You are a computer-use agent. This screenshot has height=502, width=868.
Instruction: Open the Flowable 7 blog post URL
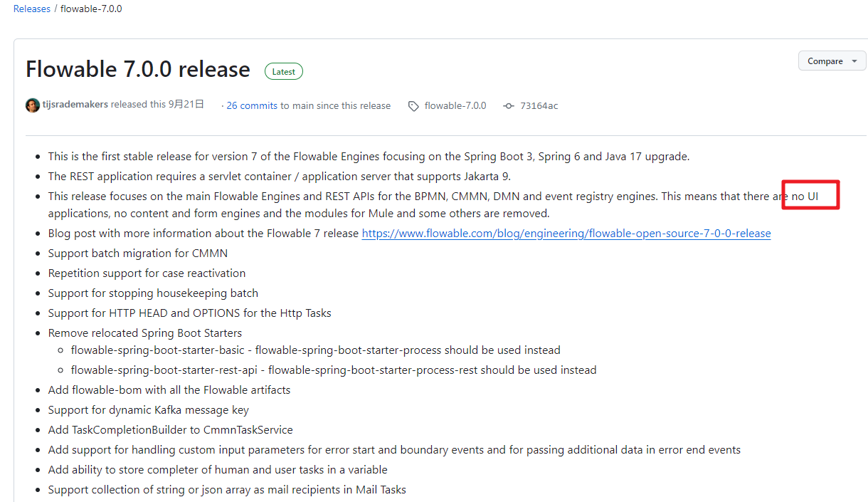pos(566,234)
